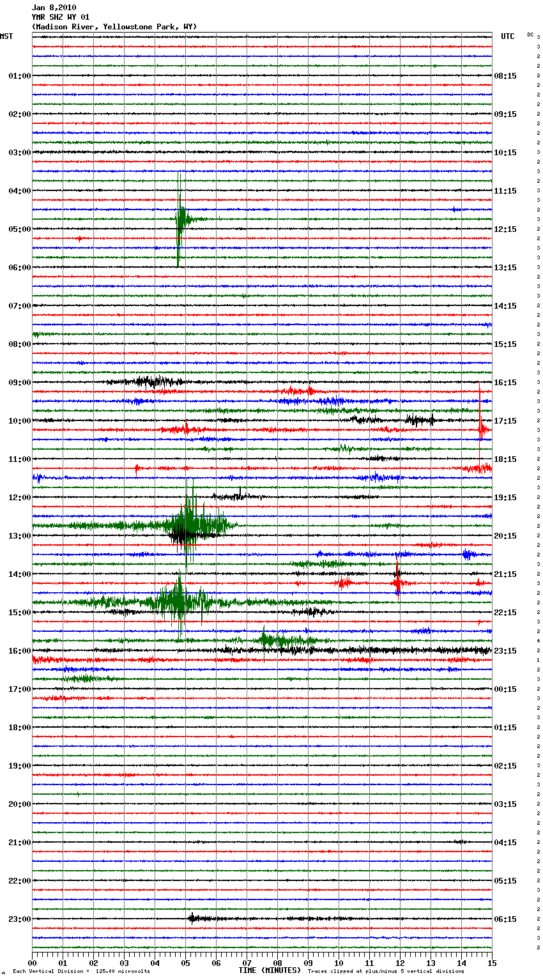This screenshot has width=543, height=980.
Task: Select the 12:00 MST row label
Action: (19, 498)
